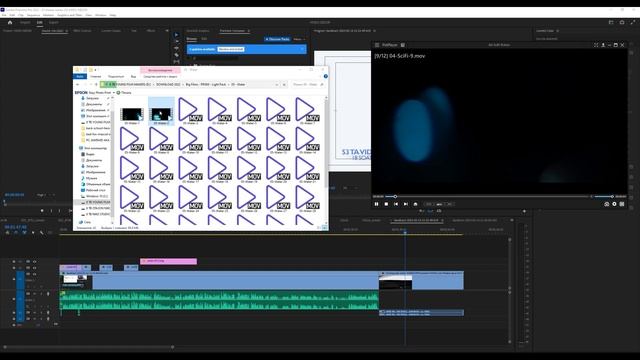Go up one folder in Explorer

96,84
